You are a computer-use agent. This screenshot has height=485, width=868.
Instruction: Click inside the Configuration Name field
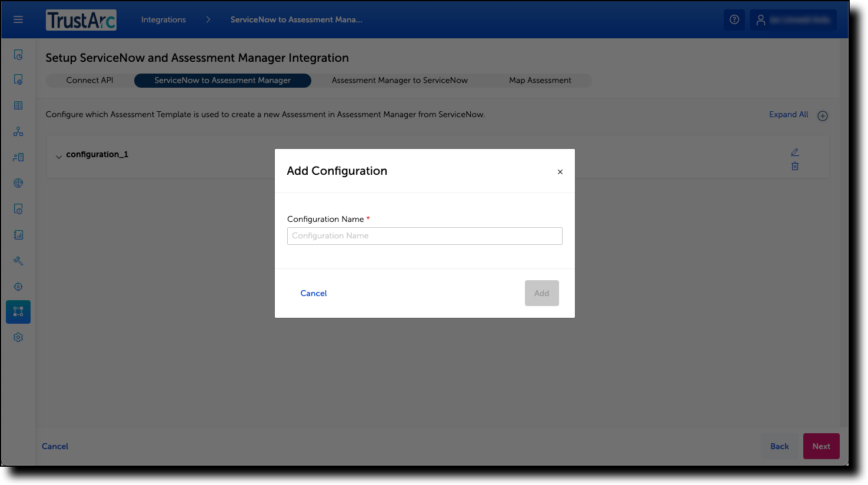point(424,235)
